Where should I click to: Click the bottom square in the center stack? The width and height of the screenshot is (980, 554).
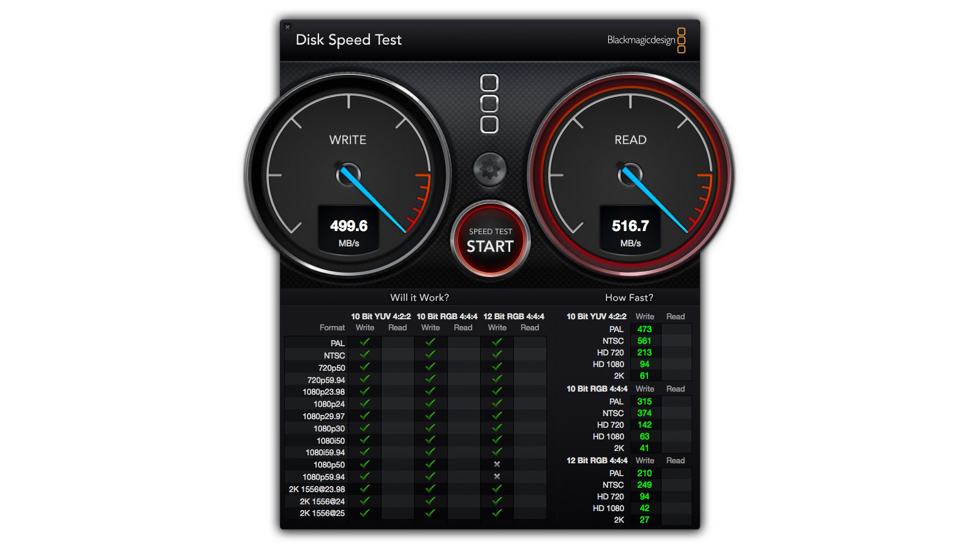pyautogui.click(x=489, y=125)
